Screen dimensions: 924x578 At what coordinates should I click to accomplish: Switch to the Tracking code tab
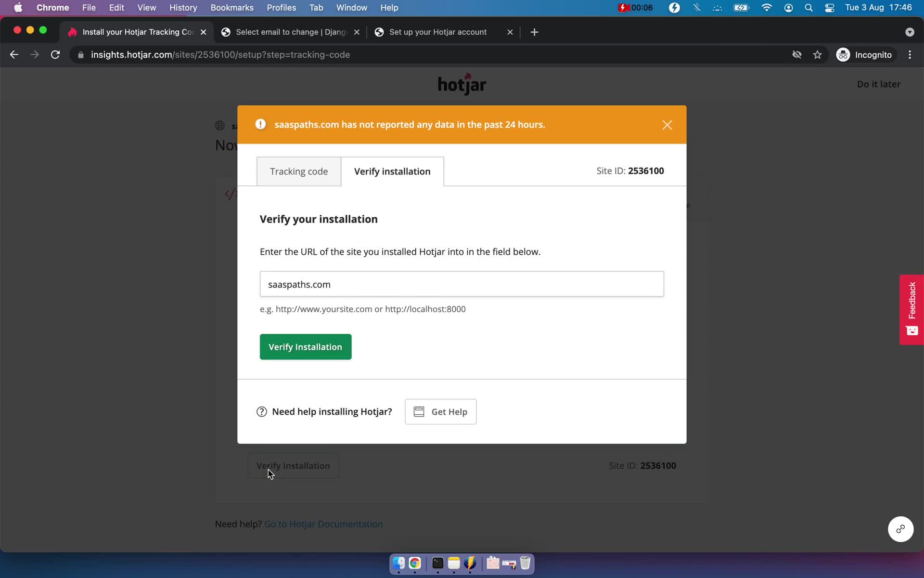299,171
